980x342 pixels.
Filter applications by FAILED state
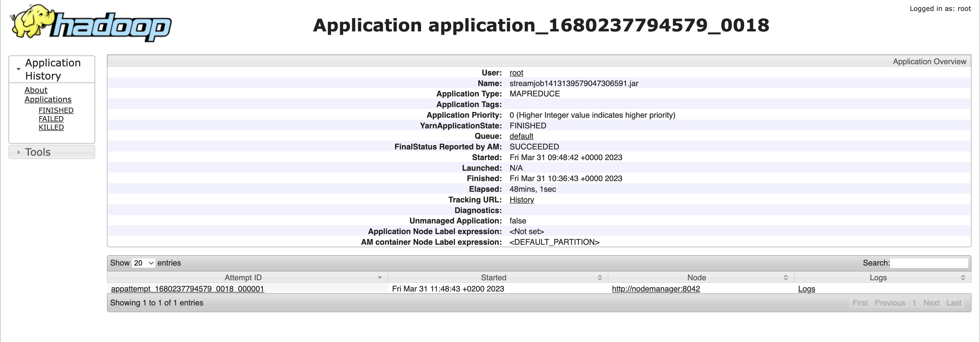pyautogui.click(x=51, y=119)
